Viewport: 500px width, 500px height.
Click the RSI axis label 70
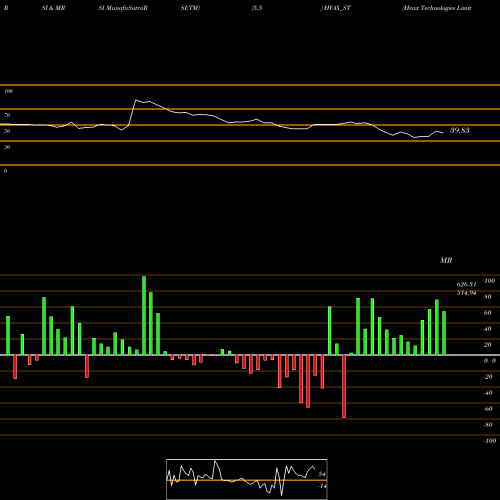pos(7,115)
